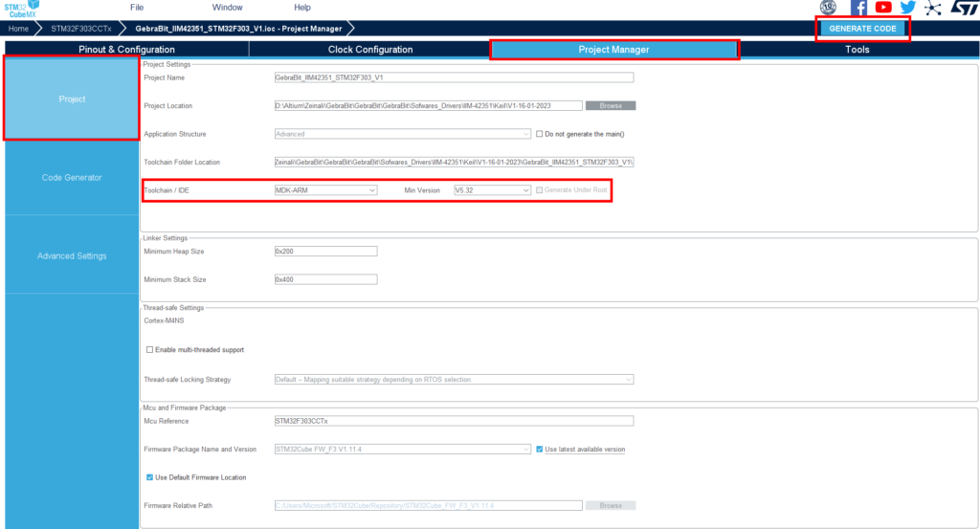The height and width of the screenshot is (529, 980).
Task: Select the Advanced Settings side tab
Action: coord(72,256)
